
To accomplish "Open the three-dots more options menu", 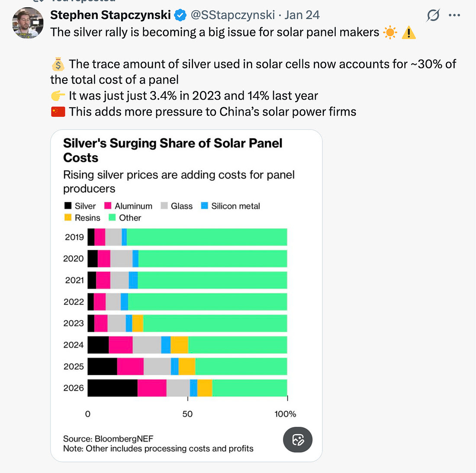I will [x=454, y=16].
